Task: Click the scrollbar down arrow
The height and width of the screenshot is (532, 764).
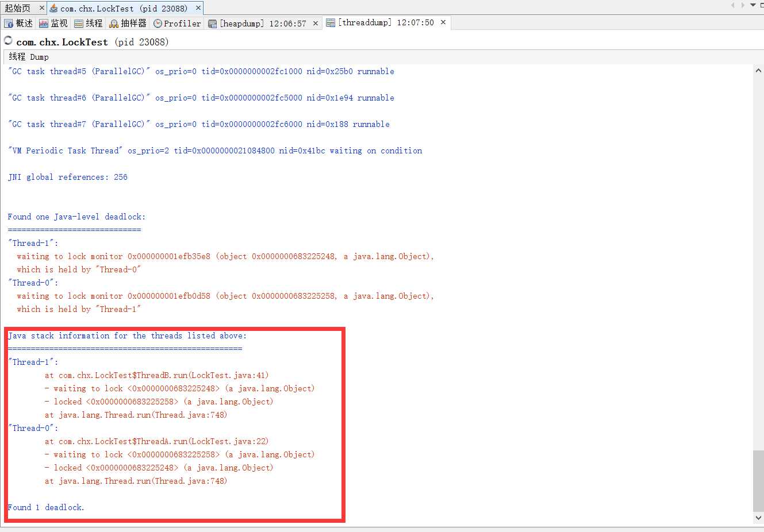Action: [x=758, y=518]
